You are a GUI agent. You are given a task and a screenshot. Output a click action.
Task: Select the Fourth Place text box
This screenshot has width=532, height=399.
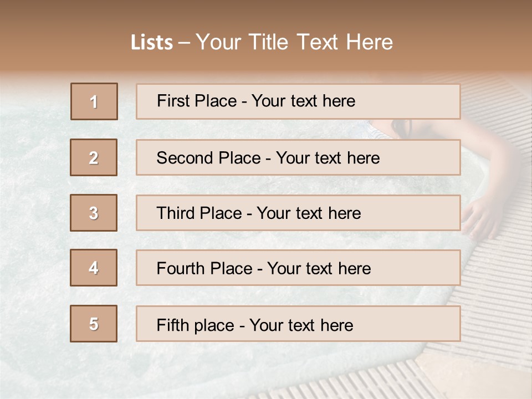298,268
